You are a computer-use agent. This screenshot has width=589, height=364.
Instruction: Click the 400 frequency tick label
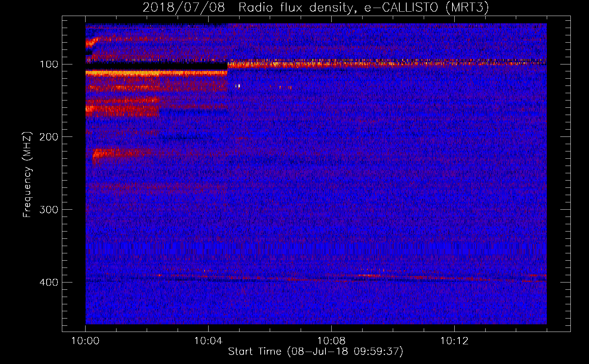point(49,282)
